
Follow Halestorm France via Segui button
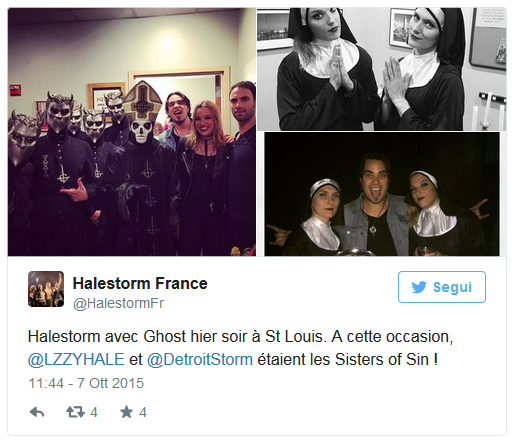[x=442, y=287]
